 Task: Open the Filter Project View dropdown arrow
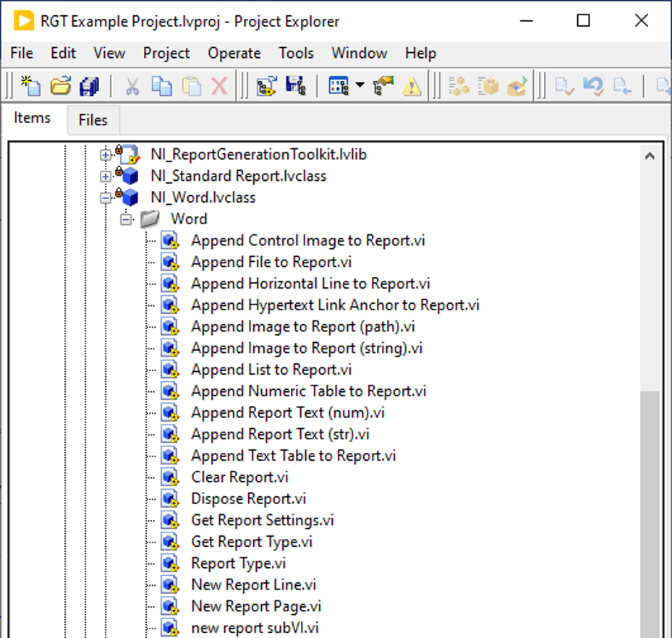[360, 85]
